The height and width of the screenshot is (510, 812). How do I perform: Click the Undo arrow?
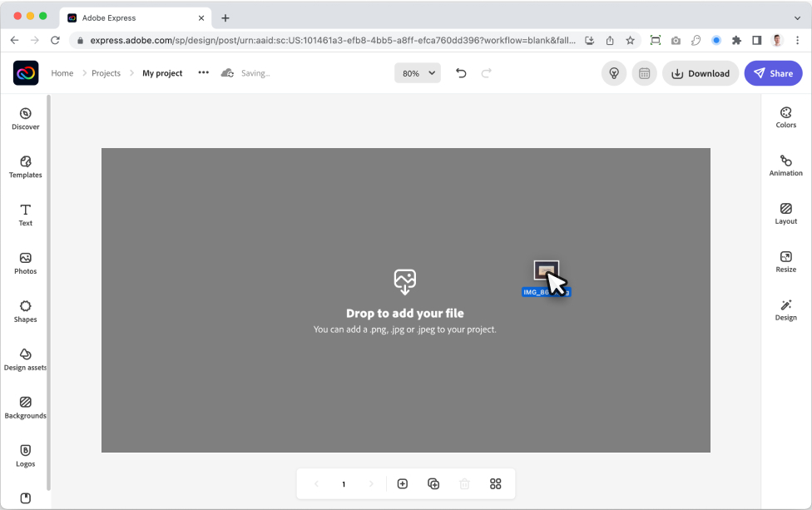coord(461,73)
